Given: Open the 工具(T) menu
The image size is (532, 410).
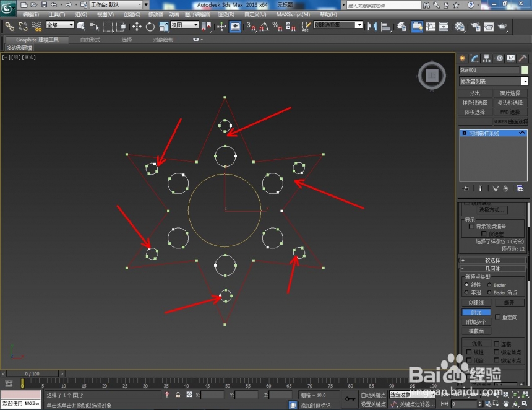Looking at the screenshot, I should [x=57, y=14].
